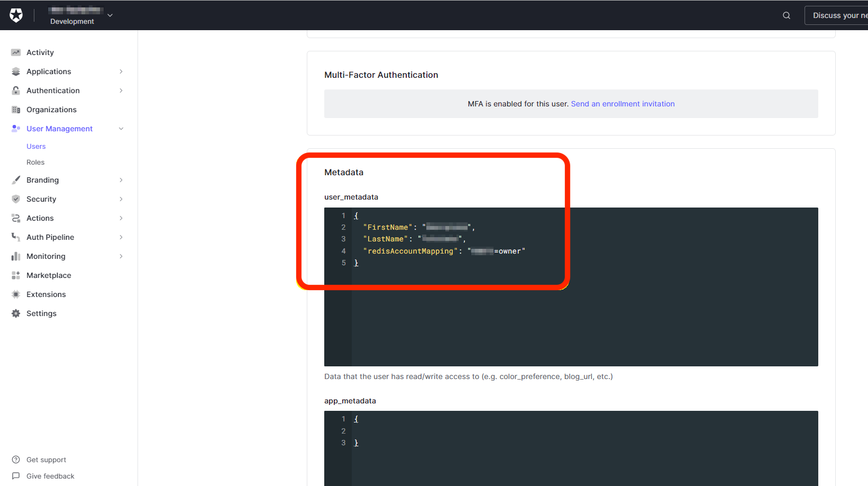Expand the Authentication section chevron

(x=121, y=91)
